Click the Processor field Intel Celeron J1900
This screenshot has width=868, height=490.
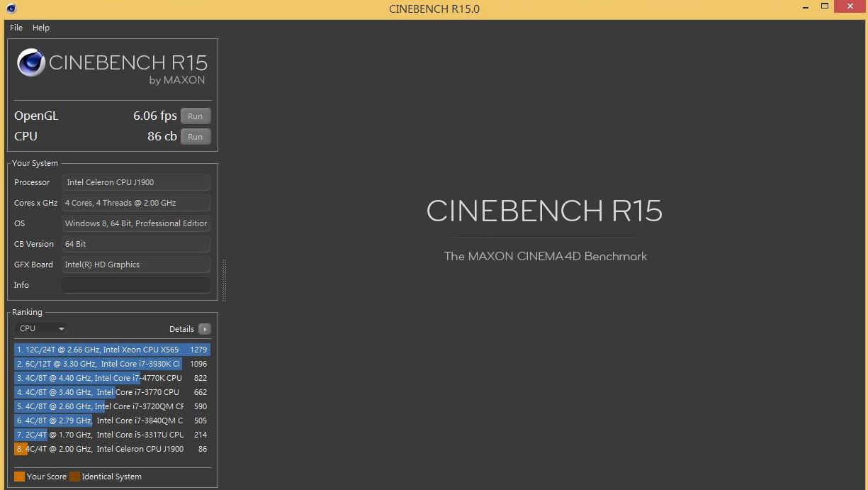[x=136, y=182]
